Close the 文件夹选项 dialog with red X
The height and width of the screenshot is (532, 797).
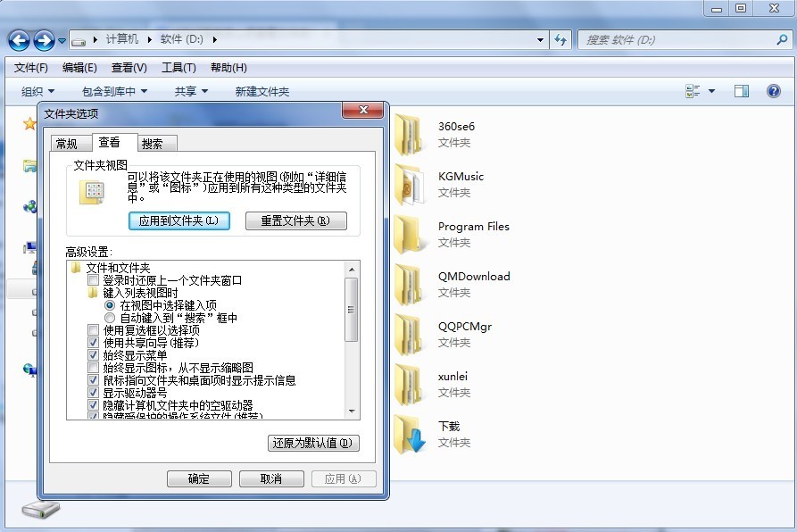coord(363,110)
